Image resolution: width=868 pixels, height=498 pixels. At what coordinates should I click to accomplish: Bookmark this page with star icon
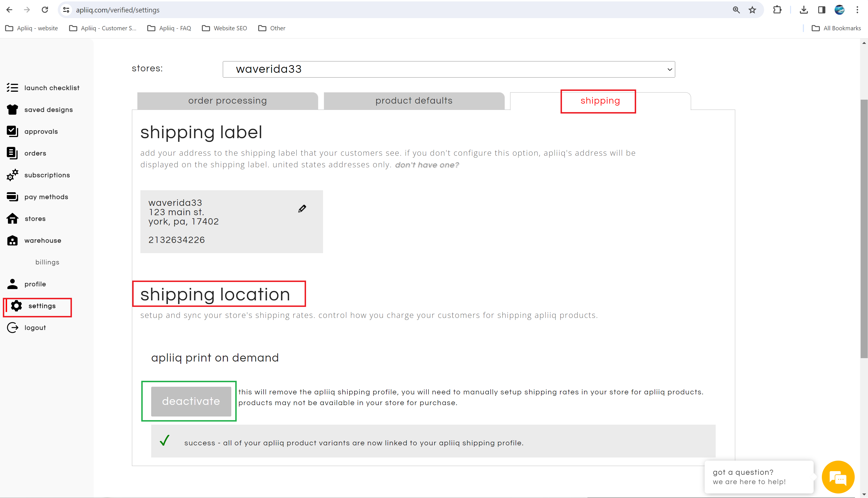click(752, 10)
